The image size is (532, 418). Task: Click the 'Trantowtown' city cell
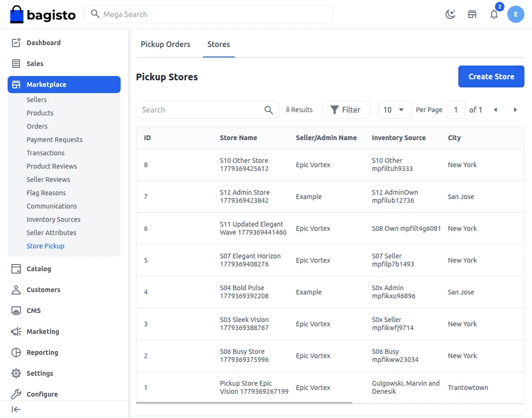pyautogui.click(x=468, y=388)
